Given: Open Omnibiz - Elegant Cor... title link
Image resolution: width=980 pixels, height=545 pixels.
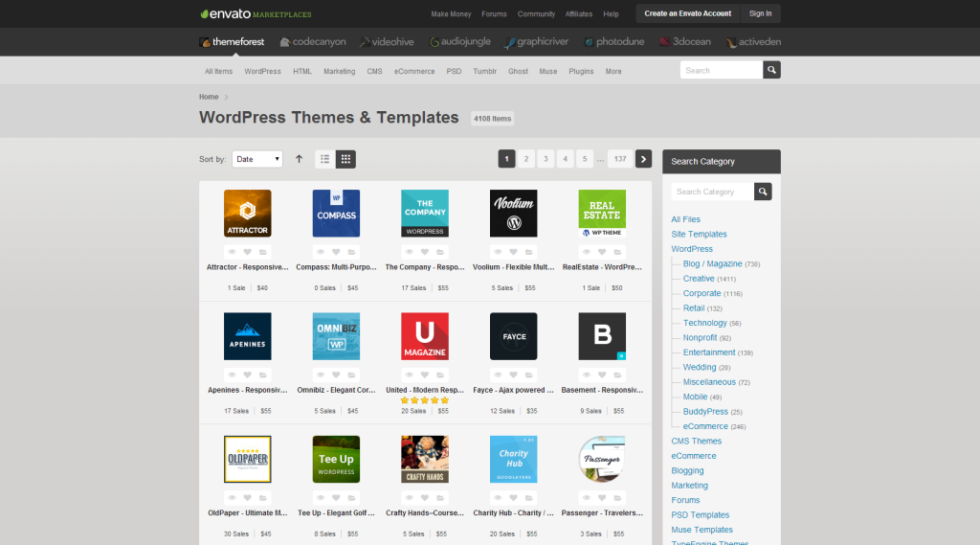Looking at the screenshot, I should pyautogui.click(x=336, y=390).
